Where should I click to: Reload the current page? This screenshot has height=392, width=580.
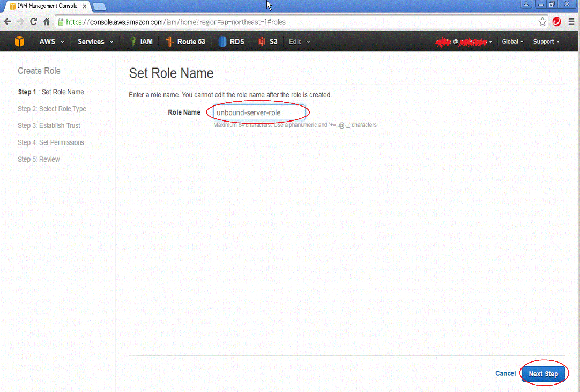33,22
